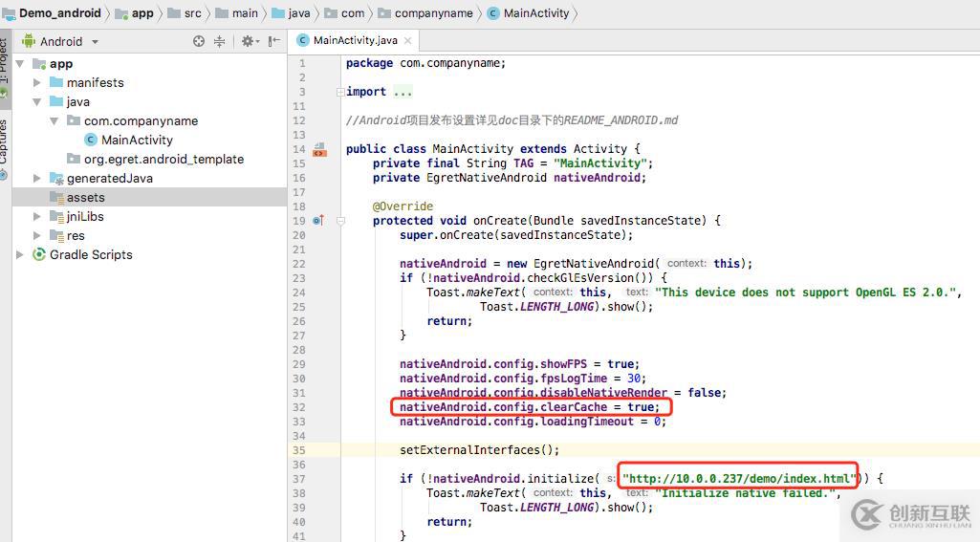Open the Project panel settings gear

pos(248,41)
